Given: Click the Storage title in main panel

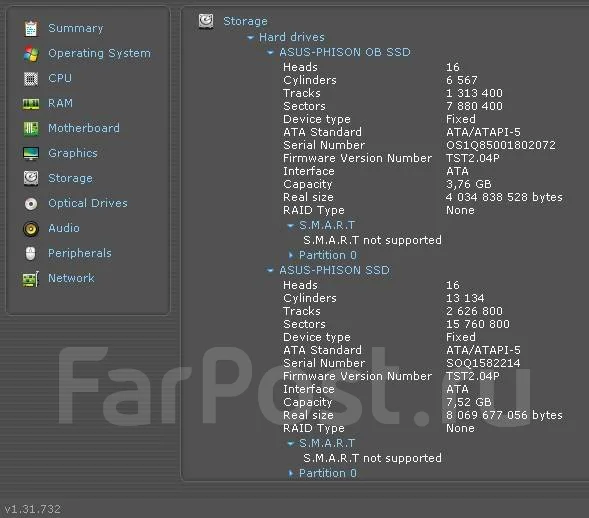Looking at the screenshot, I should (245, 21).
